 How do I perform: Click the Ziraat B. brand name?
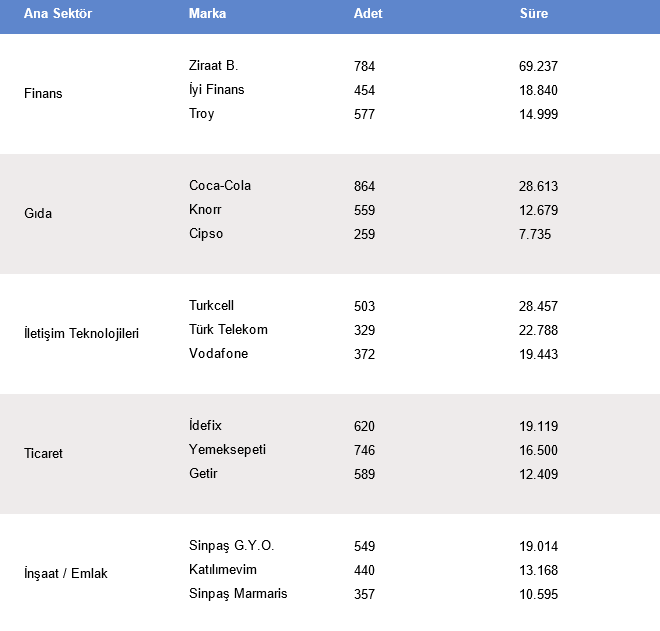coord(213,66)
